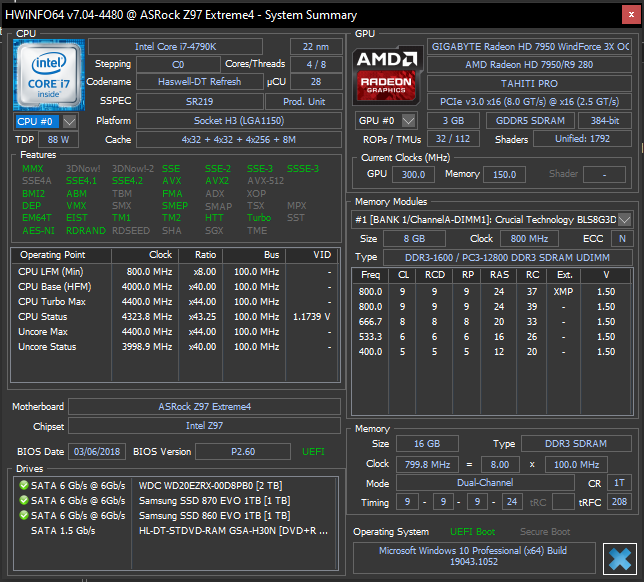This screenshot has width=644, height=582.
Task: Click the TAHITI PRO field
Action: click(x=529, y=83)
